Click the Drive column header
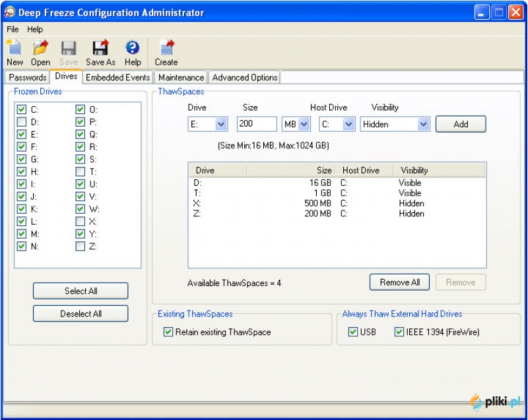The height and width of the screenshot is (420, 528). tap(218, 170)
